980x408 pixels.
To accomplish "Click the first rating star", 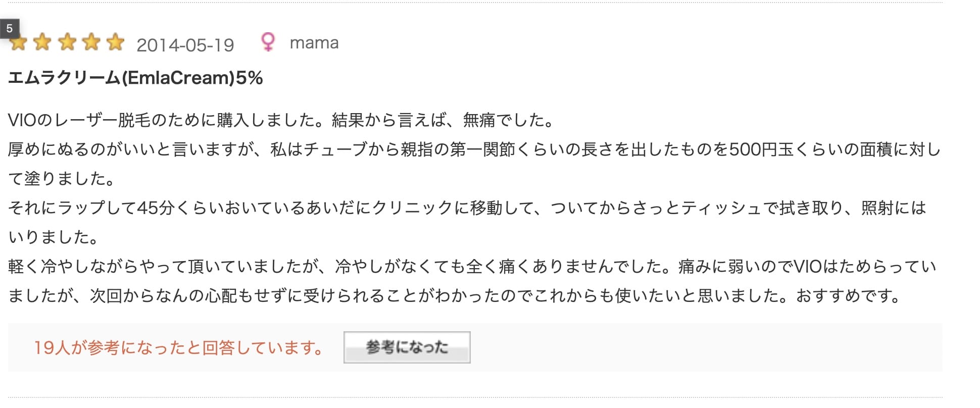I will point(19,43).
